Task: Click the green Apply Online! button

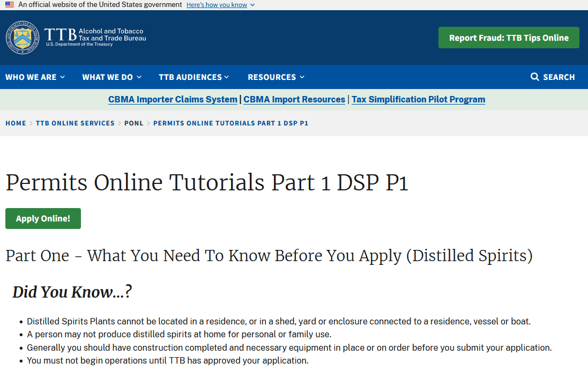Action: [x=43, y=219]
